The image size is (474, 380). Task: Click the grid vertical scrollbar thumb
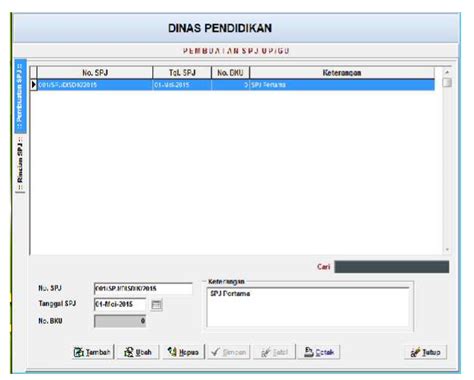[447, 82]
